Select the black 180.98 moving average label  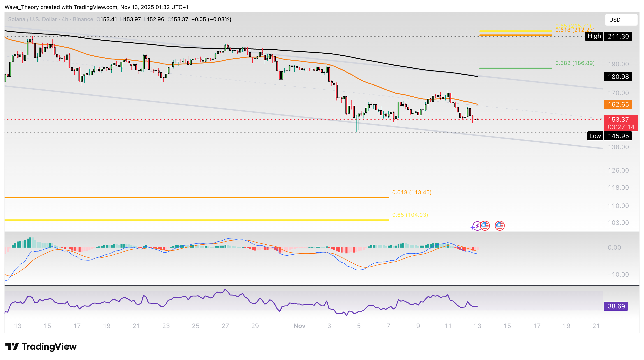[618, 77]
